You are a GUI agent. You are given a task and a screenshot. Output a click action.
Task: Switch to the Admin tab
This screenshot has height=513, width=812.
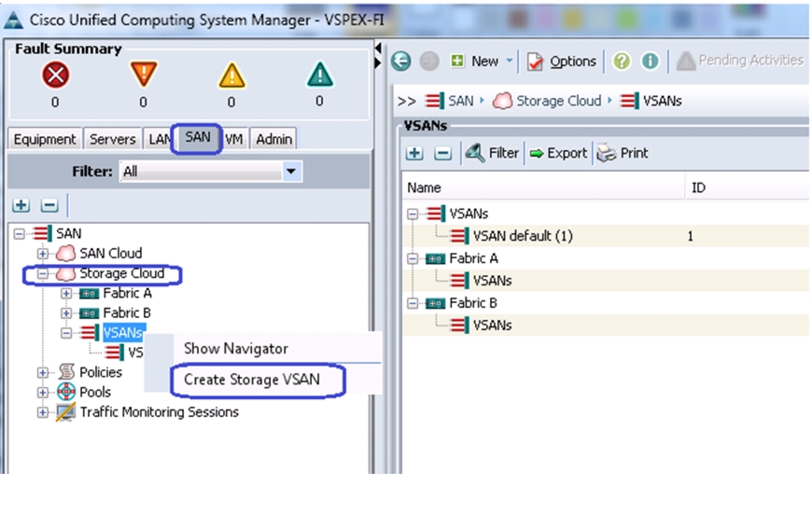tap(274, 139)
